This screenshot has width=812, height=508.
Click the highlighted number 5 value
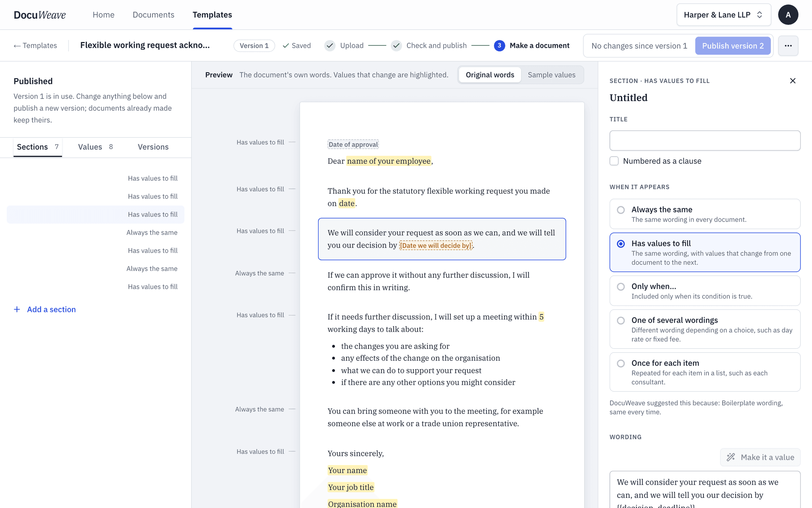coord(541,317)
